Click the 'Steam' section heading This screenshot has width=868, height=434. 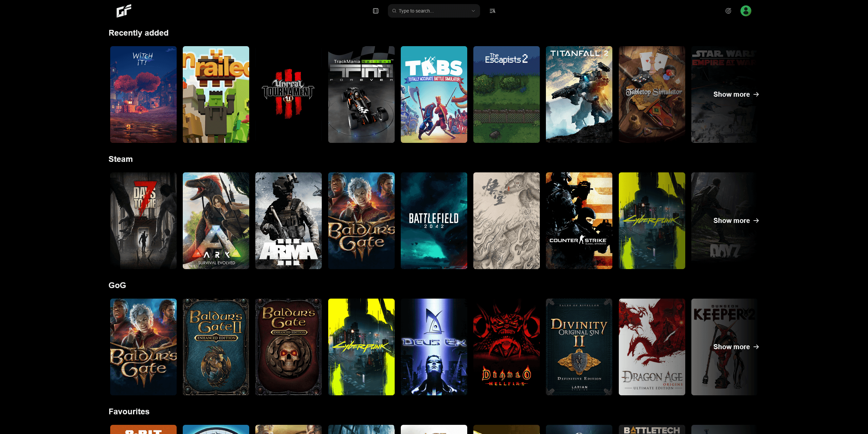click(x=120, y=159)
